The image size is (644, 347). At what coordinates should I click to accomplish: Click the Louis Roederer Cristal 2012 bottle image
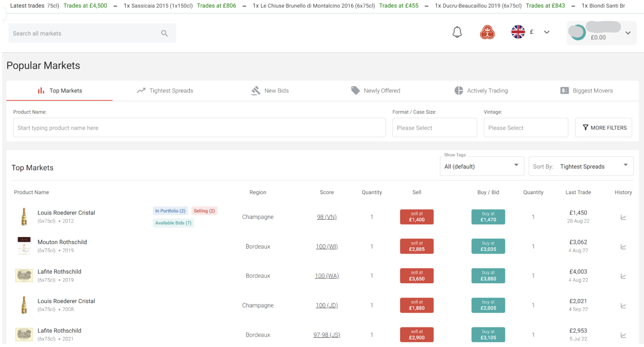(x=24, y=217)
